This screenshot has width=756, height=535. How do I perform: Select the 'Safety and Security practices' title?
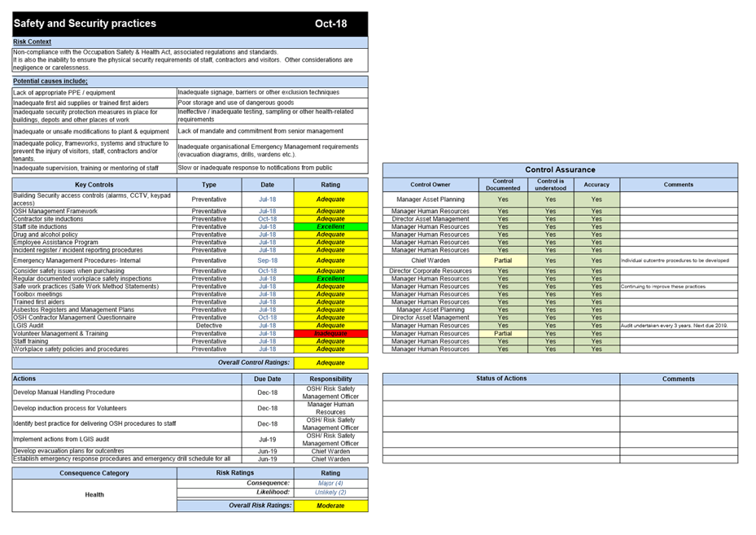[x=85, y=23]
